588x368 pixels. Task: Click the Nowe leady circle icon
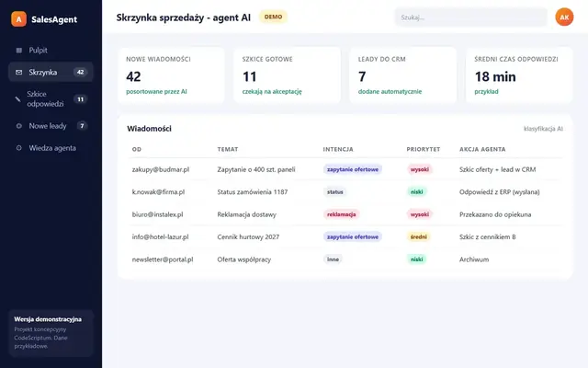click(18, 126)
